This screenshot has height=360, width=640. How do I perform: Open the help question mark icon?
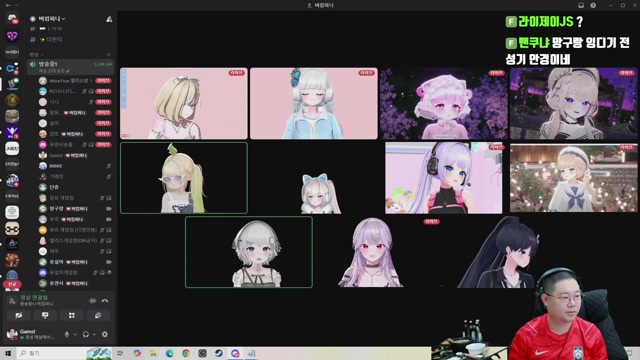(593, 5)
